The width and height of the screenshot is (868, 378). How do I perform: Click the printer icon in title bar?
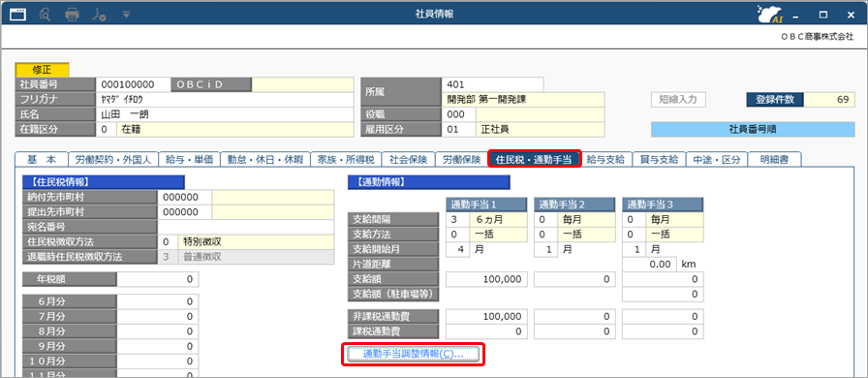73,15
